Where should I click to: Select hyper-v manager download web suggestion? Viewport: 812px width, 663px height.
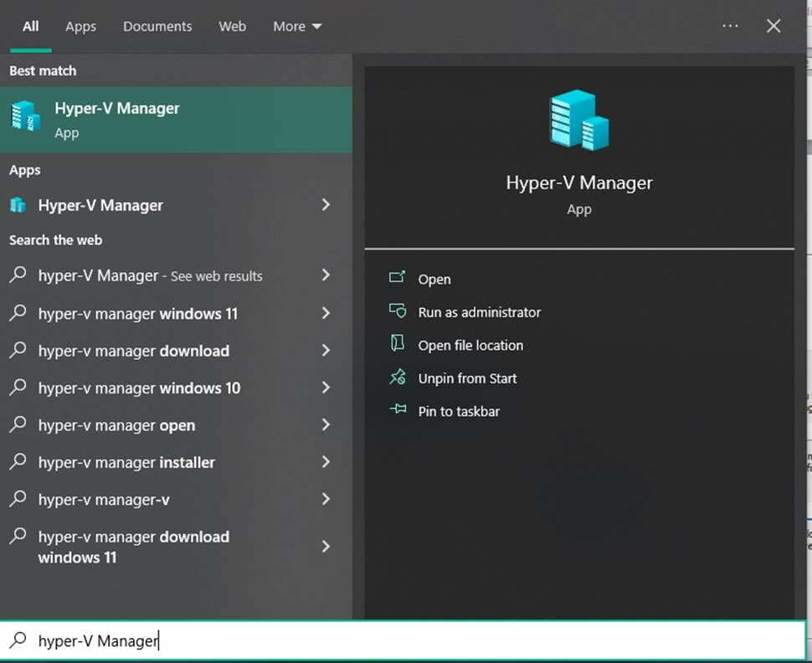tap(134, 351)
